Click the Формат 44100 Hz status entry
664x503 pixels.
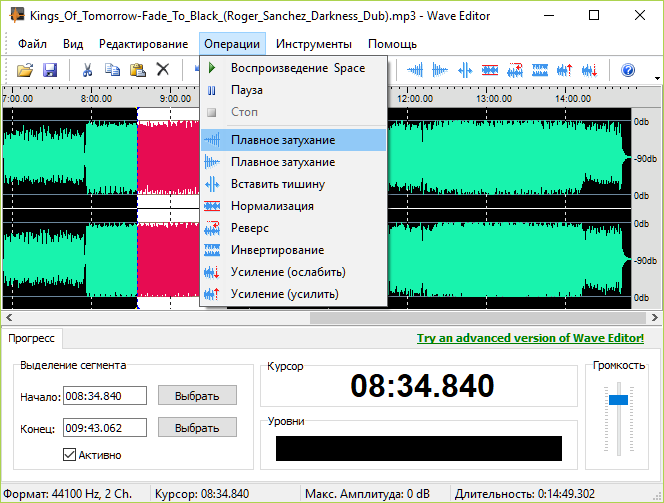(x=67, y=494)
